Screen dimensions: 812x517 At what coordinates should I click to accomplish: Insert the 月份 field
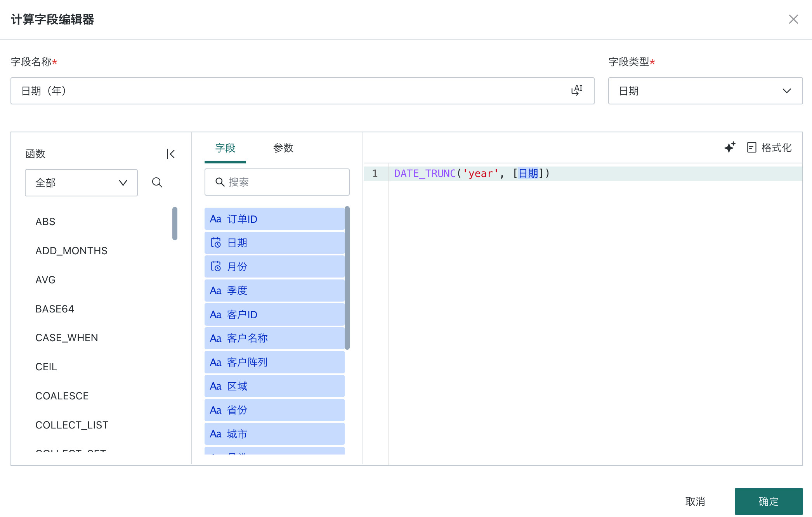click(274, 267)
